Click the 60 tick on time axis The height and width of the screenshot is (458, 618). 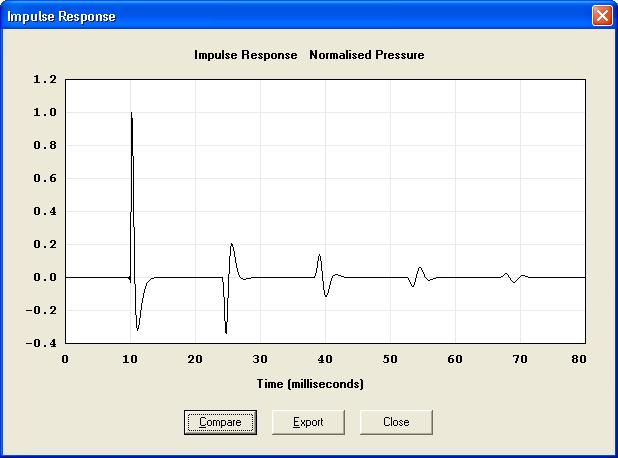pyautogui.click(x=455, y=359)
